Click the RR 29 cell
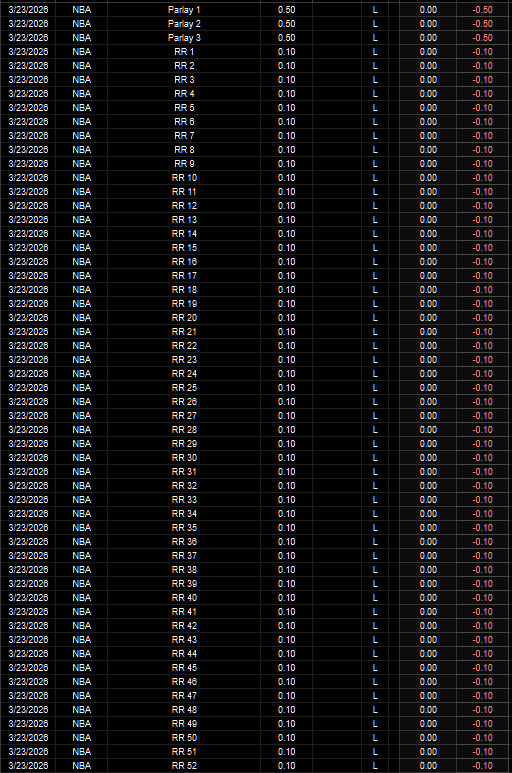The width and height of the screenshot is (512, 773). (184, 444)
